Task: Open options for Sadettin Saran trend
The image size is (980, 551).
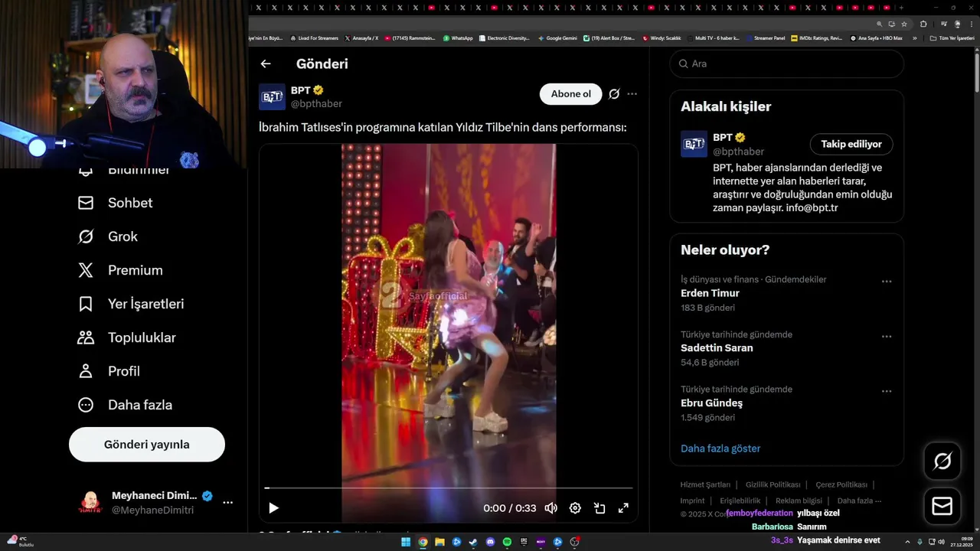Action: [887, 337]
